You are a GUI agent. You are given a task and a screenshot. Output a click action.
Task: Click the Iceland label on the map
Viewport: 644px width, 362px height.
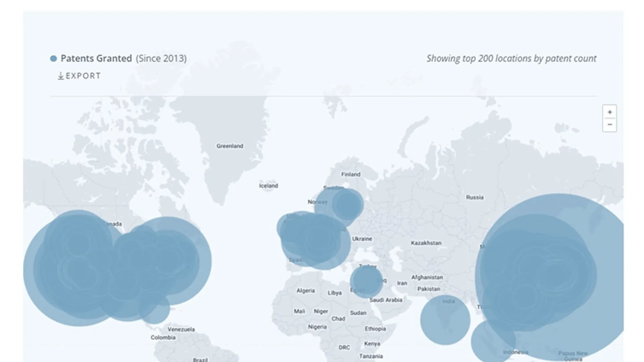click(x=268, y=186)
